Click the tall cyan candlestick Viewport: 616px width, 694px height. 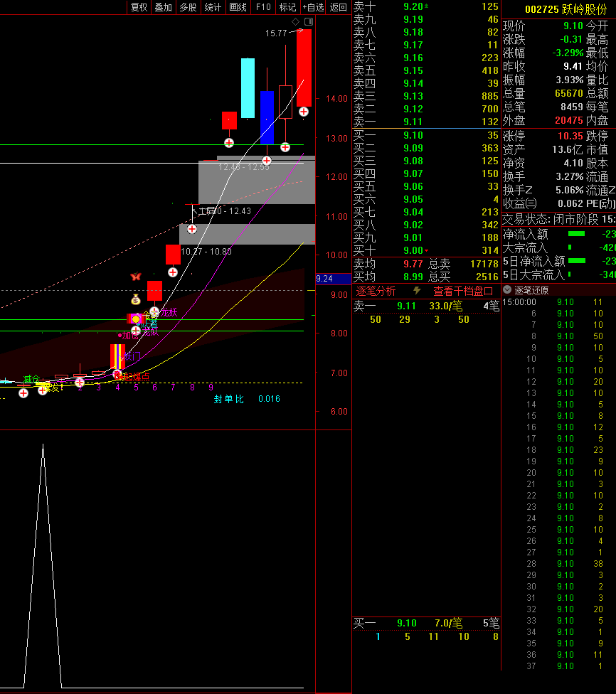pos(248,88)
